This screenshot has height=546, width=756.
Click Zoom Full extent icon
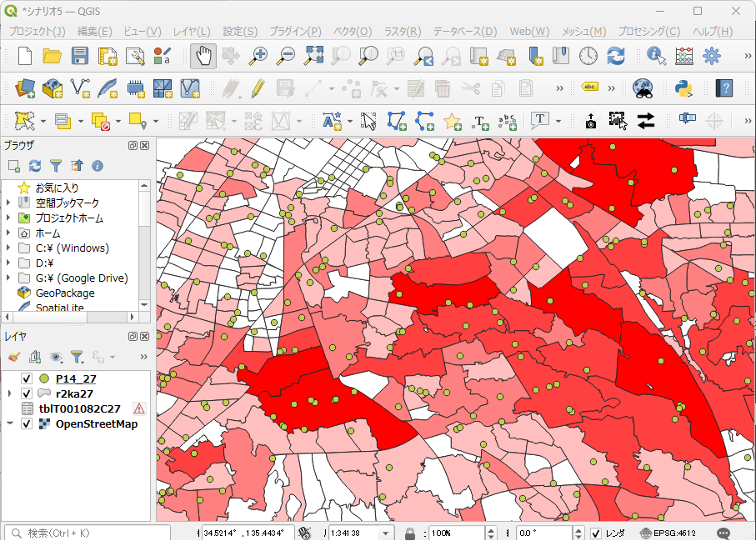(x=314, y=56)
